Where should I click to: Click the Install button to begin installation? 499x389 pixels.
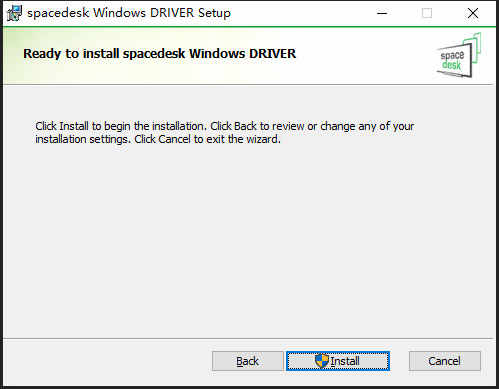338,361
